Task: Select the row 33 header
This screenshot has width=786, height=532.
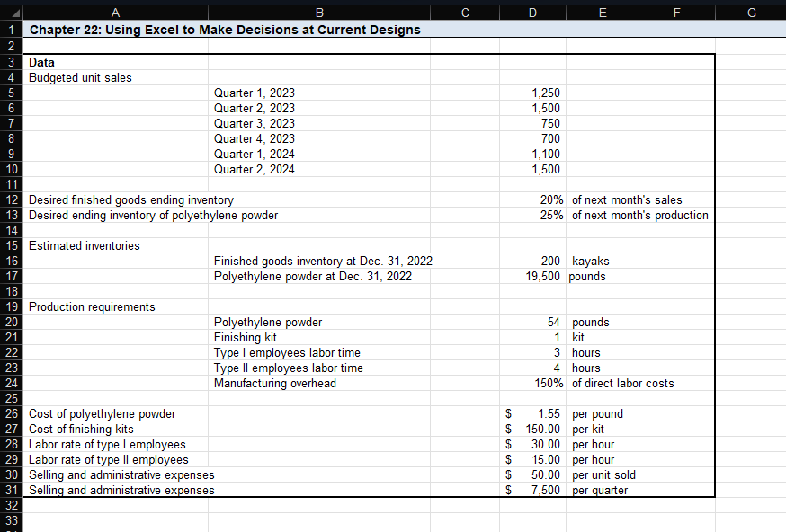Action: [12, 520]
